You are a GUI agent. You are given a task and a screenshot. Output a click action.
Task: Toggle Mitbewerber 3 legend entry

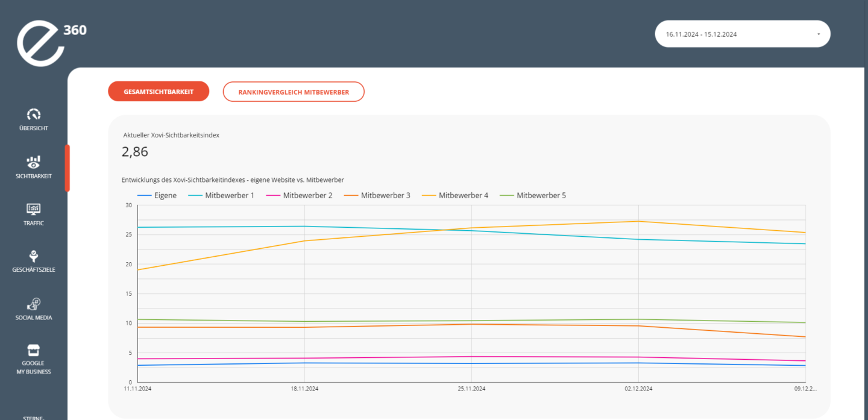[x=378, y=195]
